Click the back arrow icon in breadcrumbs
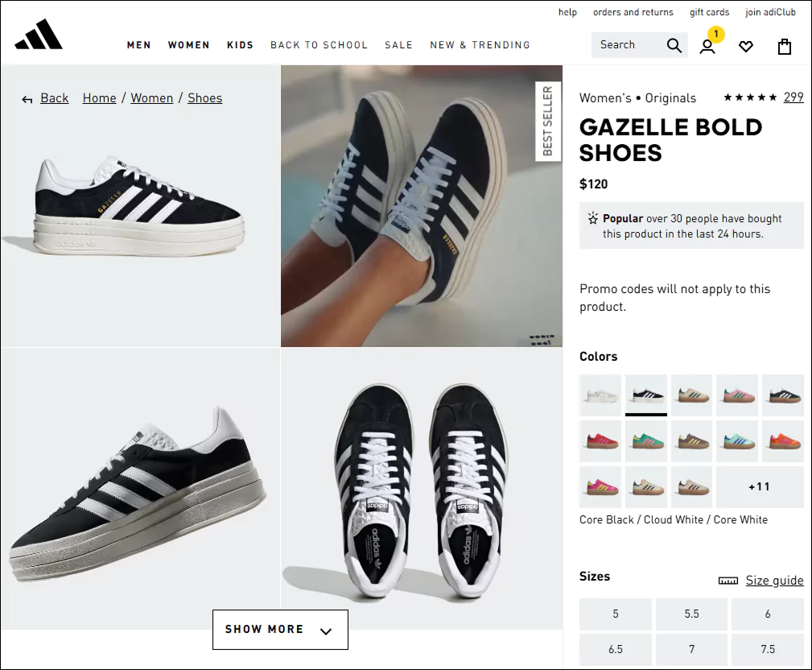 pyautogui.click(x=27, y=100)
